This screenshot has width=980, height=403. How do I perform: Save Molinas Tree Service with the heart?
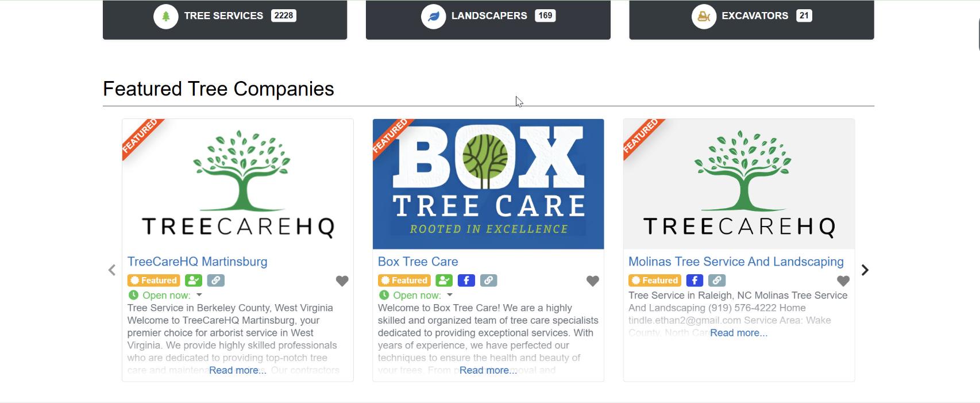coord(843,281)
